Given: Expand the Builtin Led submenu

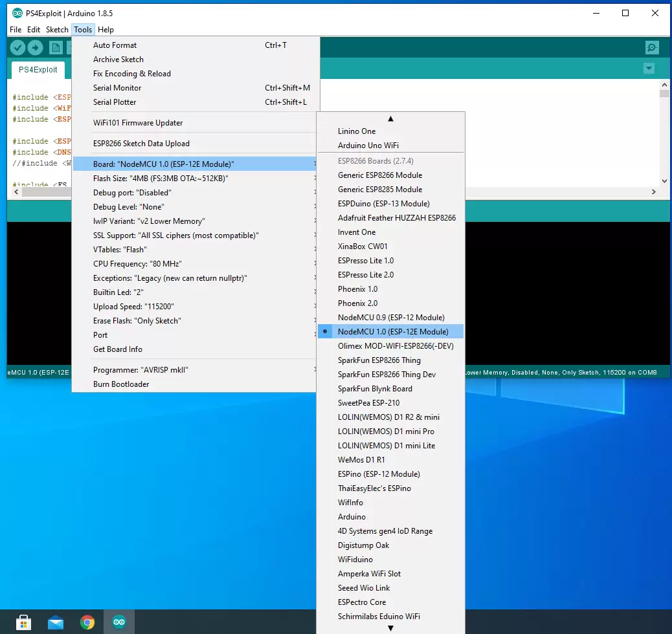Looking at the screenshot, I should point(195,292).
